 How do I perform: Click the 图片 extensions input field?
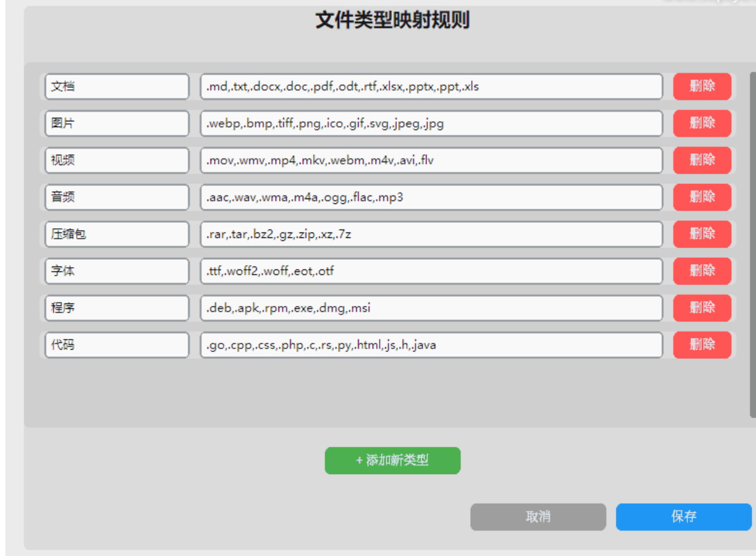click(431, 124)
